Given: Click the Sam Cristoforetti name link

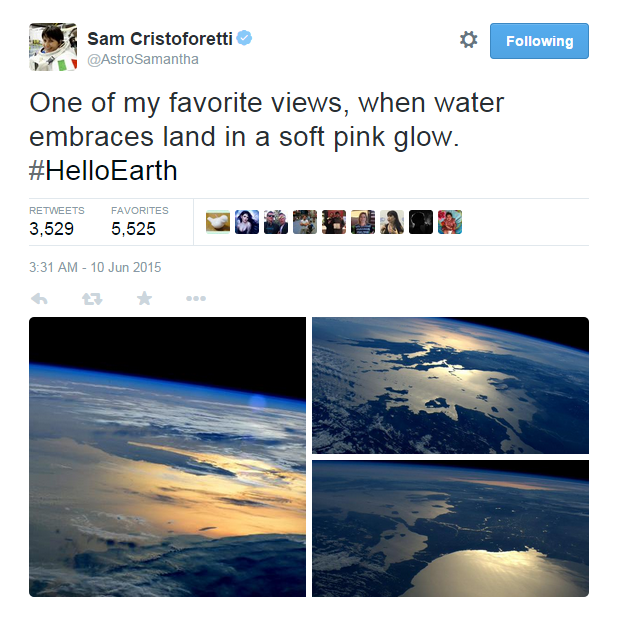Looking at the screenshot, I should point(158,38).
